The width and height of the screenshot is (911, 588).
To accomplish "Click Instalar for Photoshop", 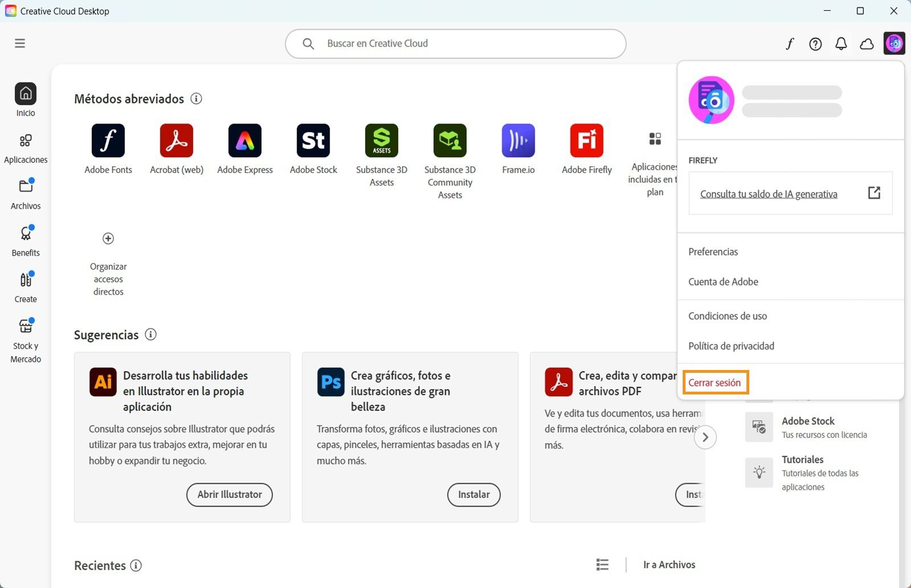I will click(x=474, y=495).
